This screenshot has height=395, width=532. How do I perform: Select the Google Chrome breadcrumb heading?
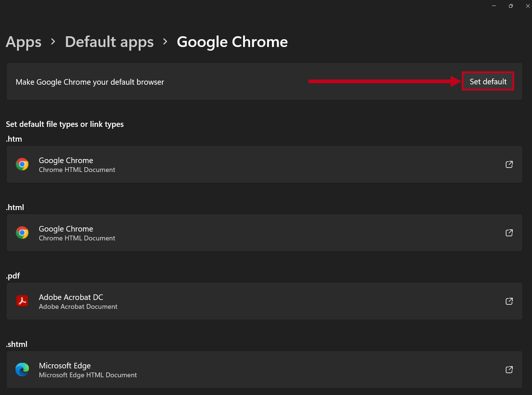click(232, 42)
